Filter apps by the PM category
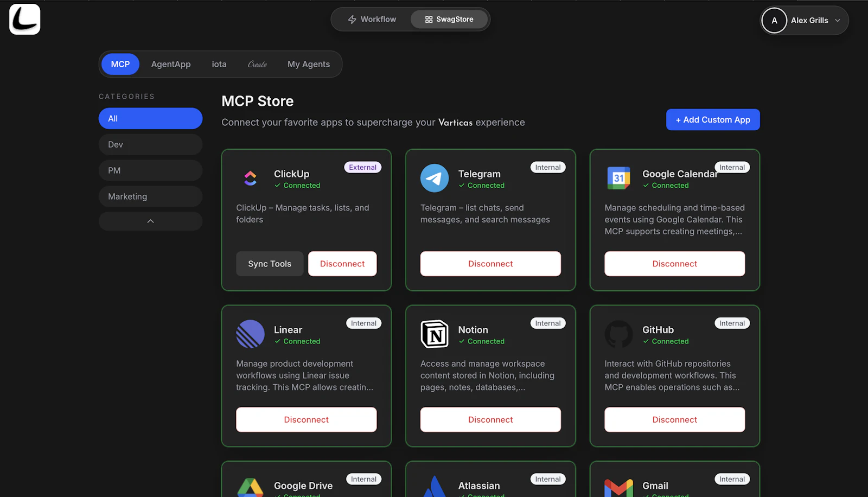Screen dimensions: 868x497 [x=150, y=170]
